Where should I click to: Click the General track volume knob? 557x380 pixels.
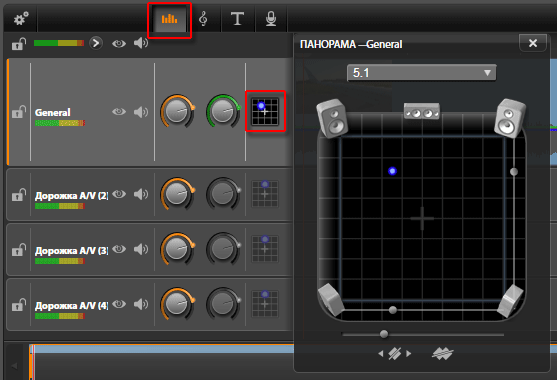click(x=177, y=111)
